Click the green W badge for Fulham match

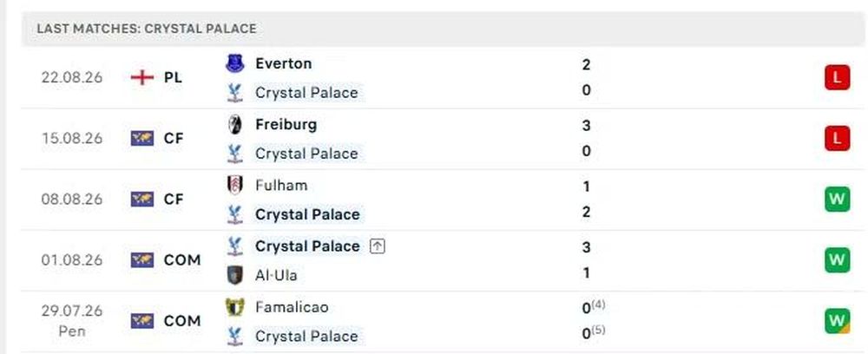[x=837, y=200]
